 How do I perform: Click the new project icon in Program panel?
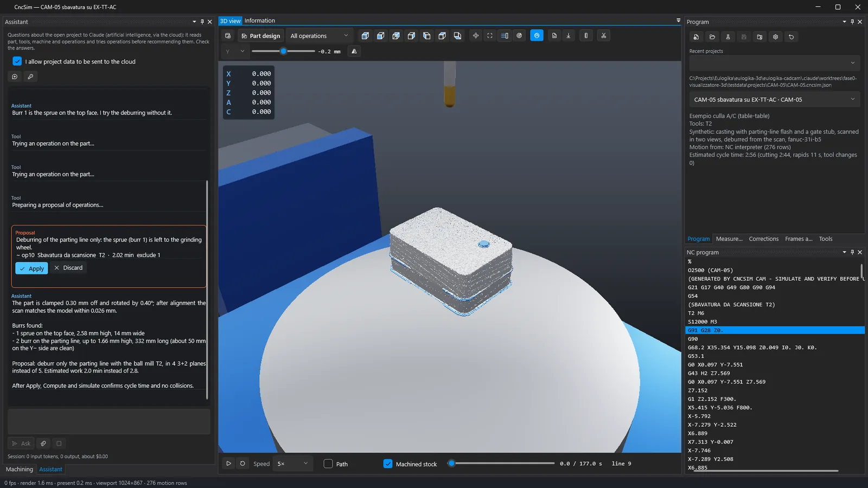696,37
